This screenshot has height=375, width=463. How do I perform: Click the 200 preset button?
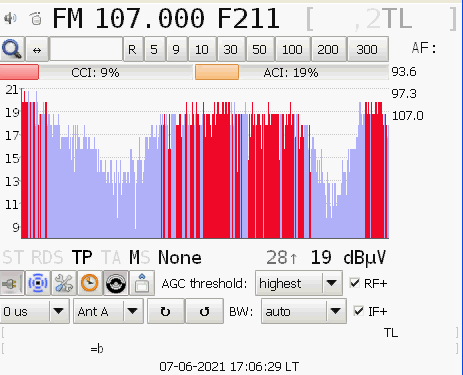(328, 49)
